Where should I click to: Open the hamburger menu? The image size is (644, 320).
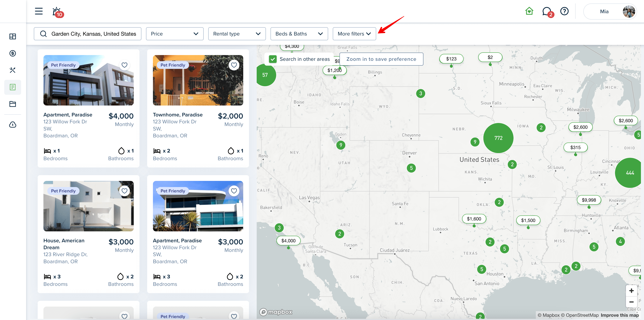[x=38, y=11]
